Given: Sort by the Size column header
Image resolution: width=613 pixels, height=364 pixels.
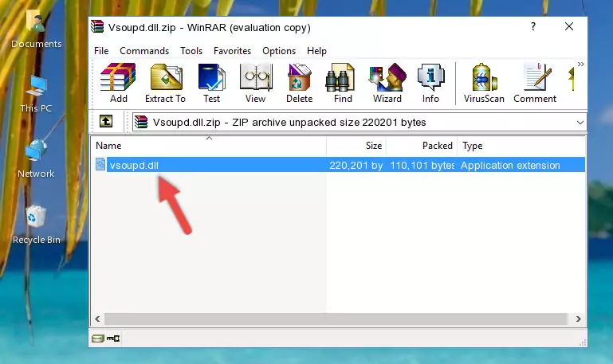Looking at the screenshot, I should click(356, 146).
